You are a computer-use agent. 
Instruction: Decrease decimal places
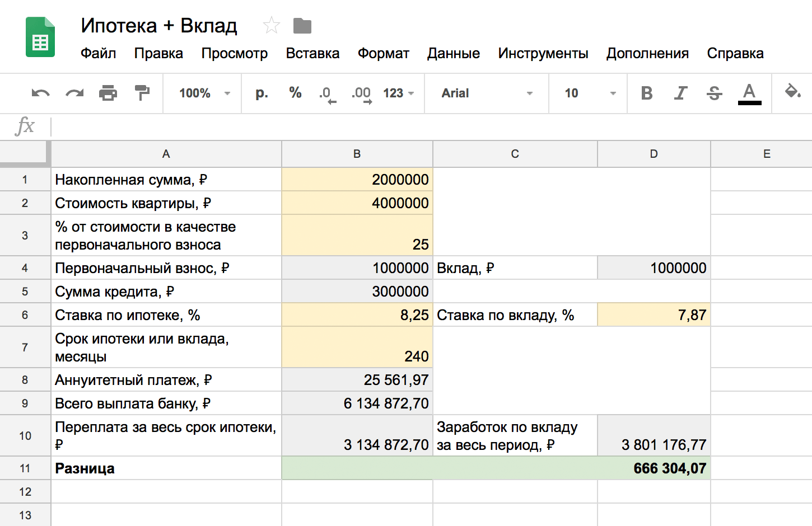click(x=328, y=94)
